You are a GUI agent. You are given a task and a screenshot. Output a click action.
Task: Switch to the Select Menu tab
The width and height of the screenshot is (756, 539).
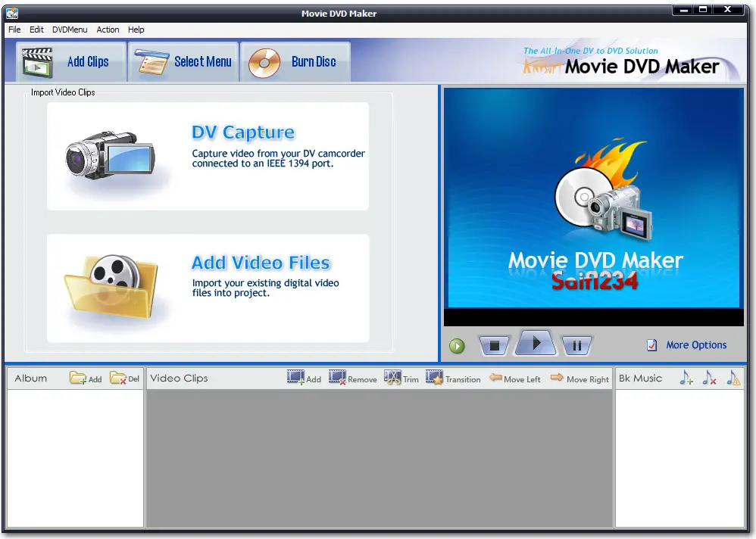[183, 61]
